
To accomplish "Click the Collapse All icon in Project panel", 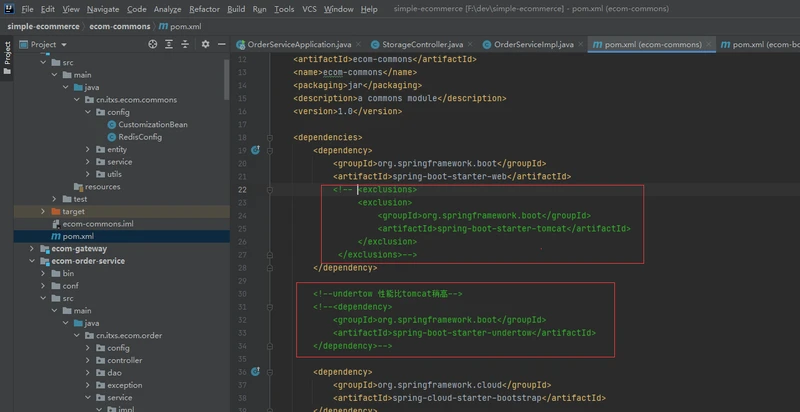I will tap(185, 44).
